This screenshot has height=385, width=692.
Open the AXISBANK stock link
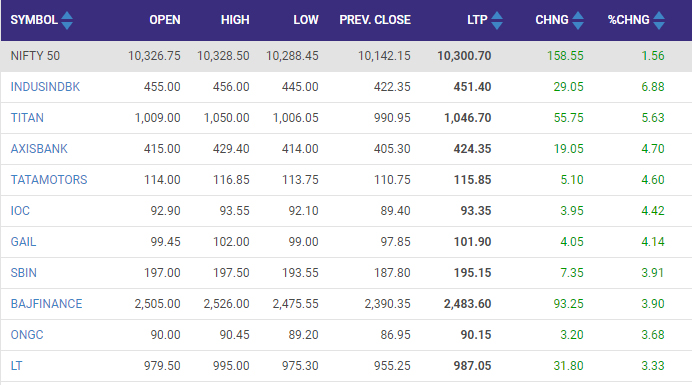pyautogui.click(x=39, y=148)
